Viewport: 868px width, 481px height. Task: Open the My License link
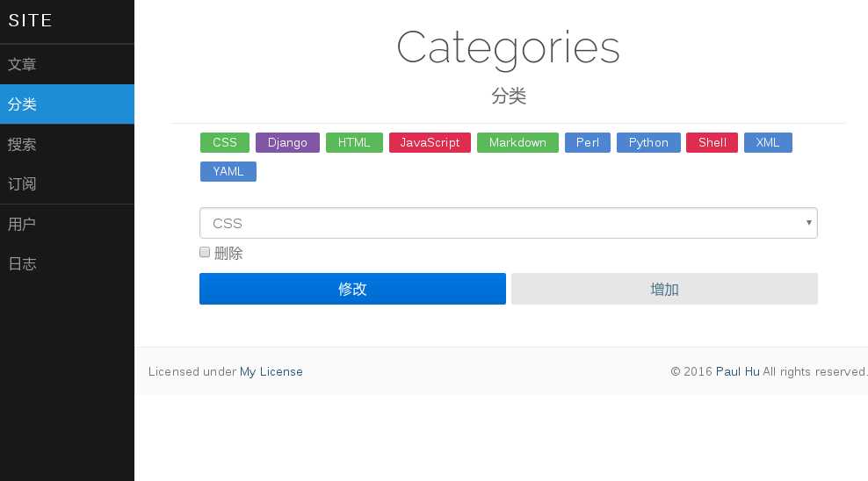pos(271,371)
